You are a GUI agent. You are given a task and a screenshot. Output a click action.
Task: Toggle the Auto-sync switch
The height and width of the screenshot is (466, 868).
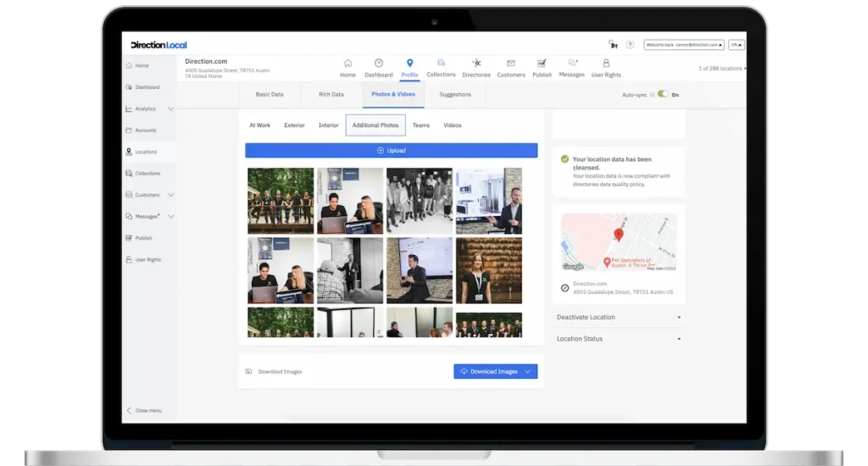pyautogui.click(x=662, y=94)
